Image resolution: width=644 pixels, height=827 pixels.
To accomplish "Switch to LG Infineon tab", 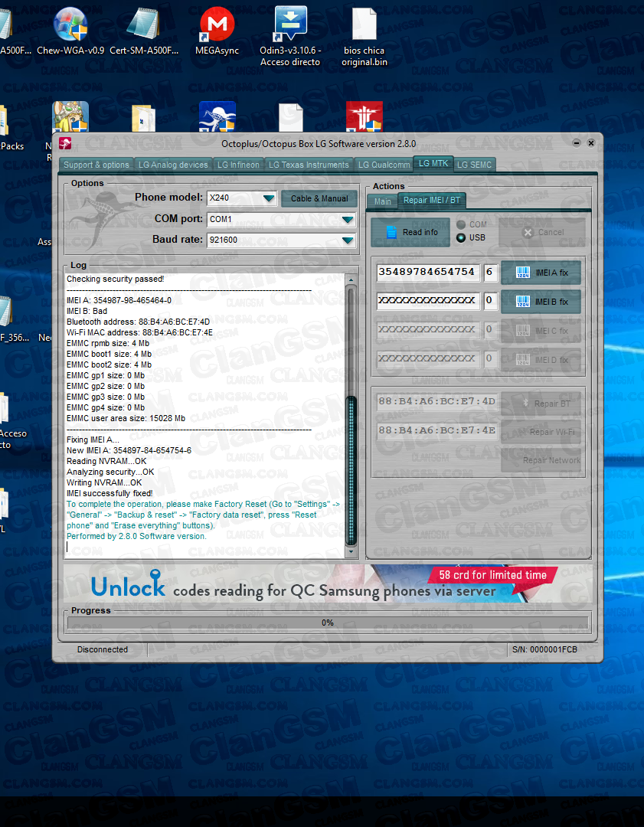I will coord(238,165).
